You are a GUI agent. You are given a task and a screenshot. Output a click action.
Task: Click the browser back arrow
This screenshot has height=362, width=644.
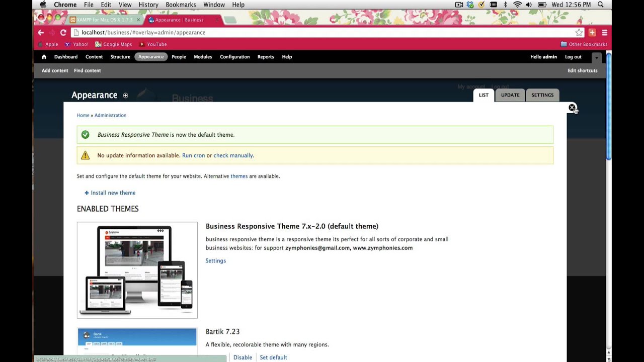click(x=41, y=32)
